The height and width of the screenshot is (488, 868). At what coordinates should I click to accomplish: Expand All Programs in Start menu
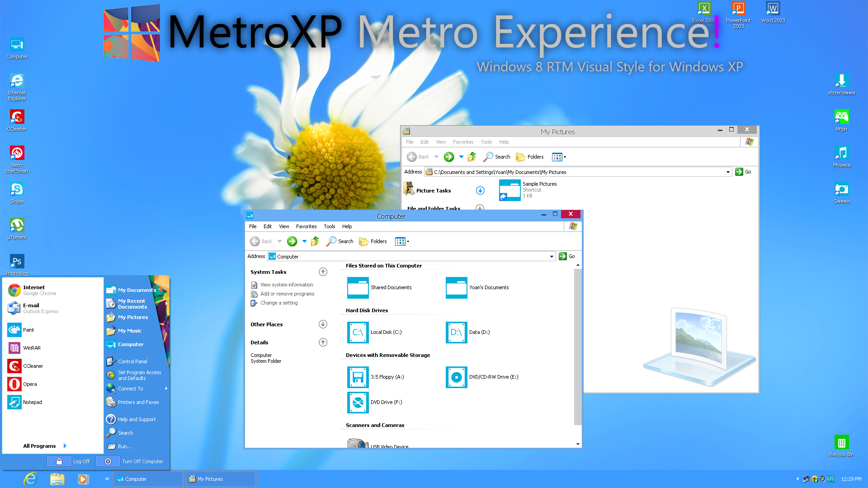(45, 446)
